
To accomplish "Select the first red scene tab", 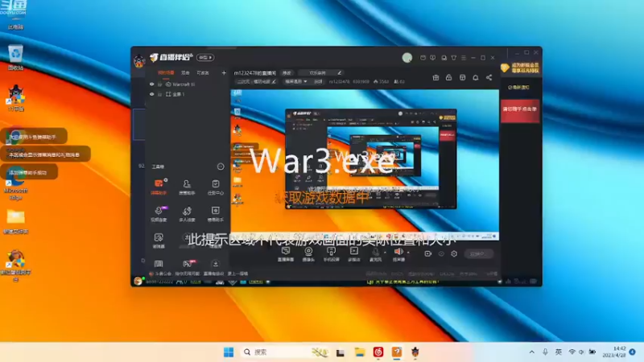I will (x=166, y=72).
